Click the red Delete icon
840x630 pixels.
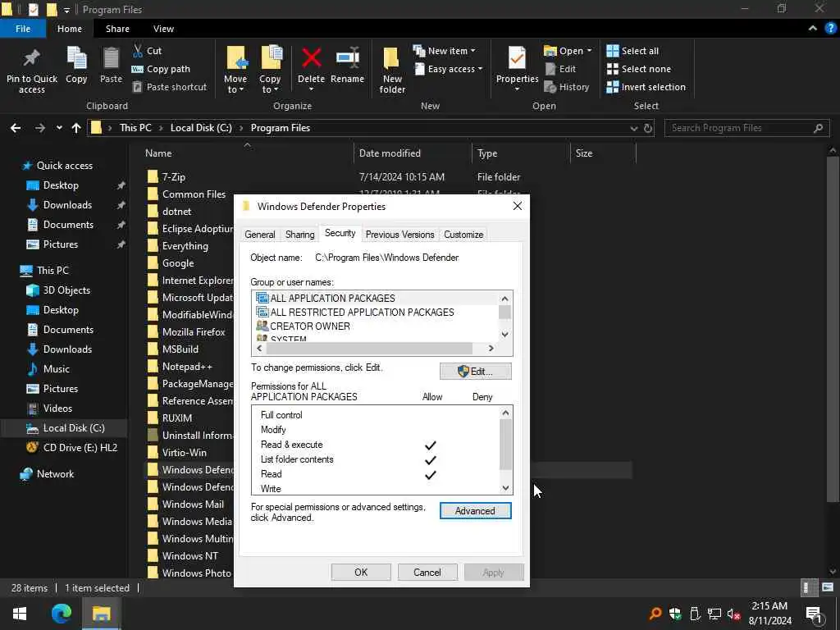(x=311, y=58)
